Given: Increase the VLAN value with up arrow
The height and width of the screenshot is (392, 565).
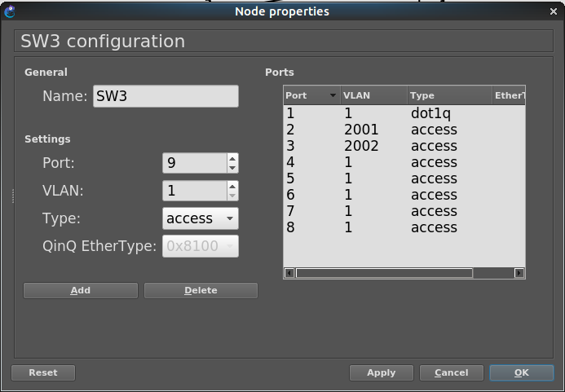Looking at the screenshot, I should pyautogui.click(x=232, y=187).
